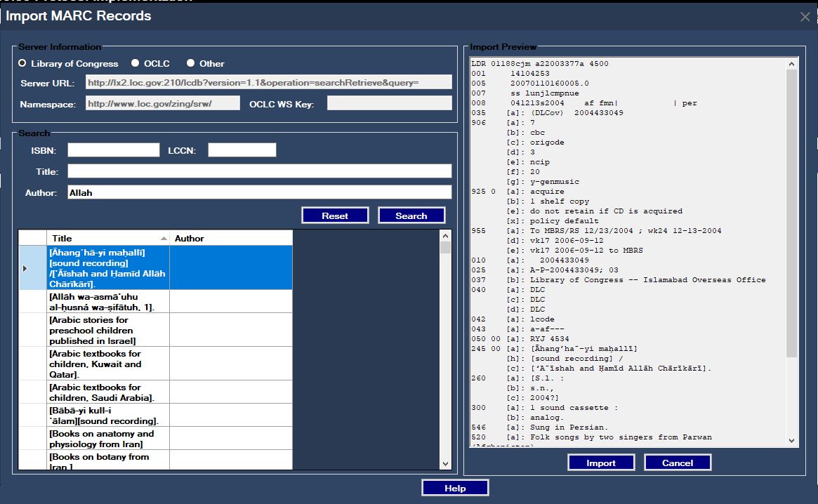Screen dimensions: 818x504
Task: Import the selected MARC record
Action: point(600,462)
